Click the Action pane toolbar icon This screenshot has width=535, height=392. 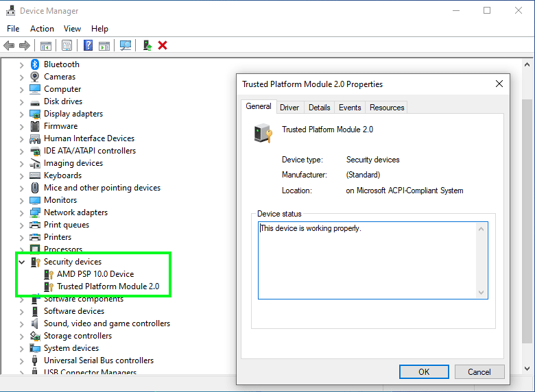pos(104,45)
